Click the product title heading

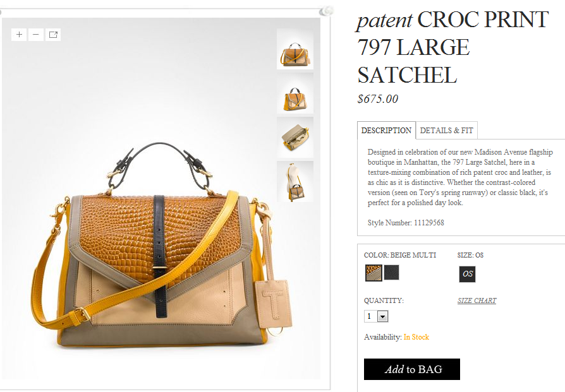tap(453, 47)
